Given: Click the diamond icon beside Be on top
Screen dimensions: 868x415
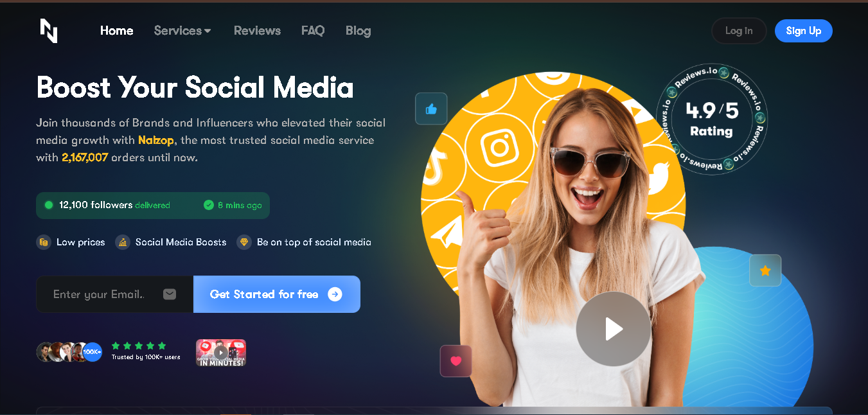Looking at the screenshot, I should [x=244, y=242].
